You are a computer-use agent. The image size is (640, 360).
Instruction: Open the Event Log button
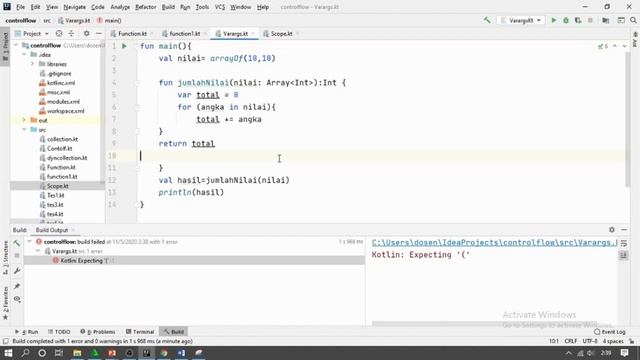coord(610,332)
